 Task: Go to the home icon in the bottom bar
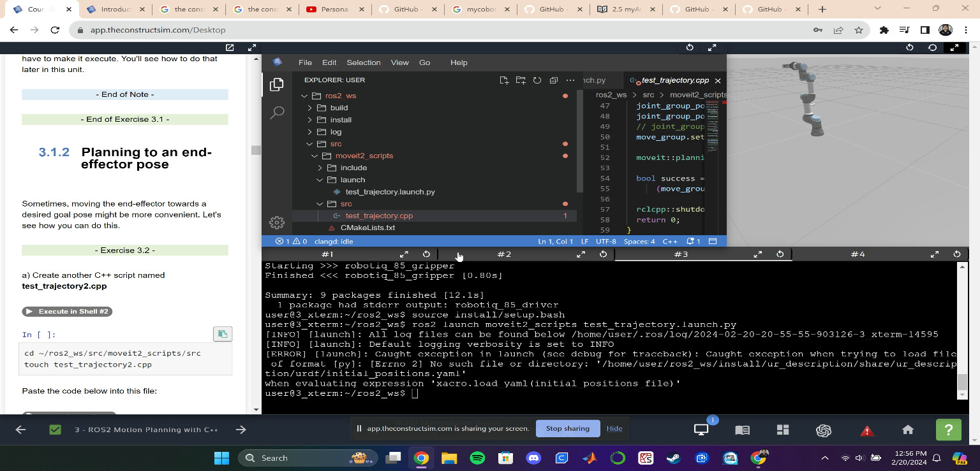pyautogui.click(x=907, y=430)
